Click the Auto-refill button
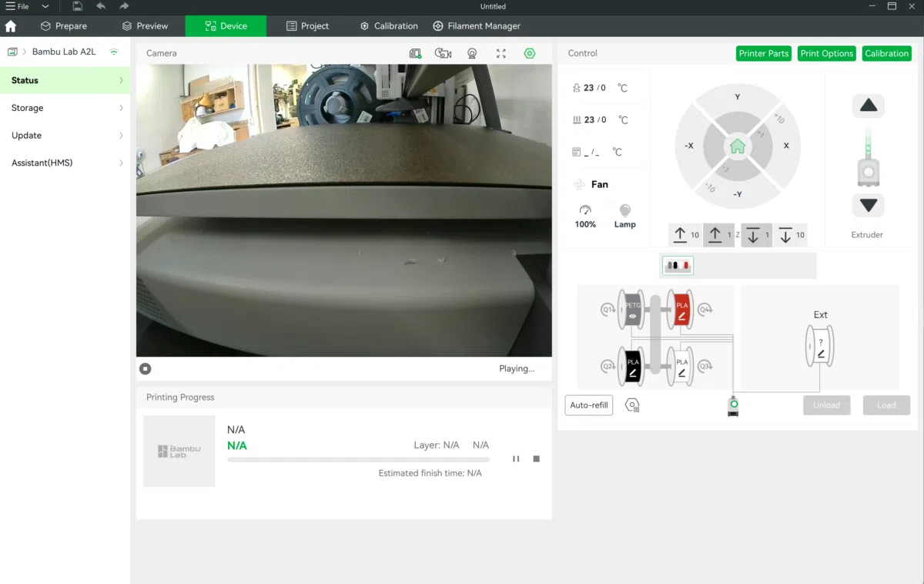The height and width of the screenshot is (584, 924). click(x=589, y=405)
